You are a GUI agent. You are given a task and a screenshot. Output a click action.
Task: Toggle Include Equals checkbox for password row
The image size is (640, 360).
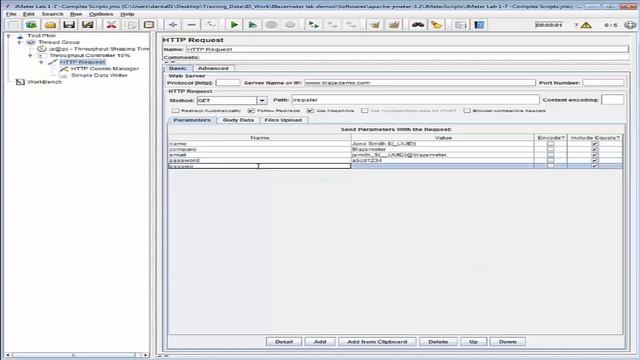pyautogui.click(x=595, y=160)
